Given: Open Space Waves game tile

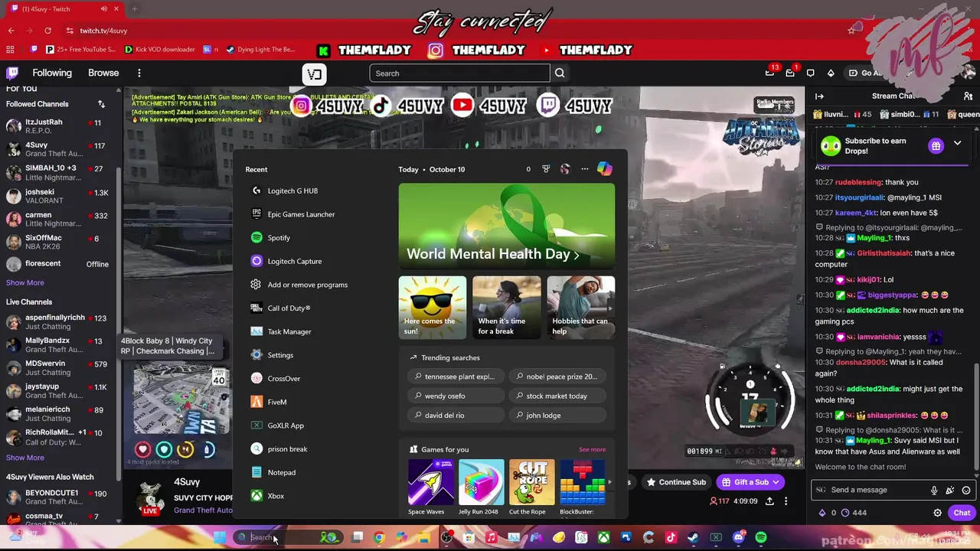Looking at the screenshot, I should (x=431, y=487).
